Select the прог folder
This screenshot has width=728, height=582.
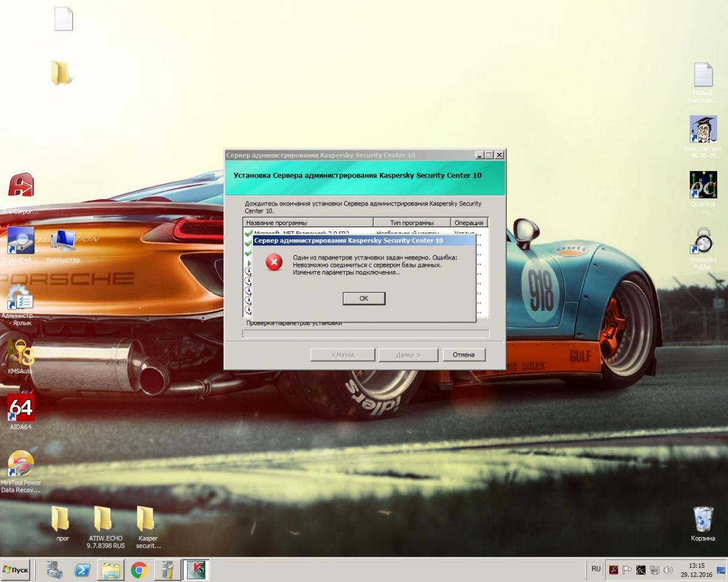tap(61, 524)
